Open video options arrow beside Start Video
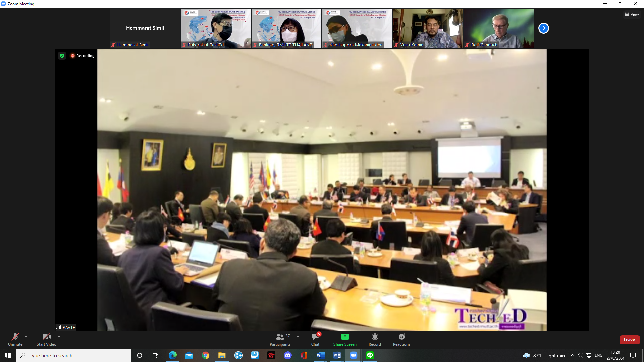 (59, 337)
